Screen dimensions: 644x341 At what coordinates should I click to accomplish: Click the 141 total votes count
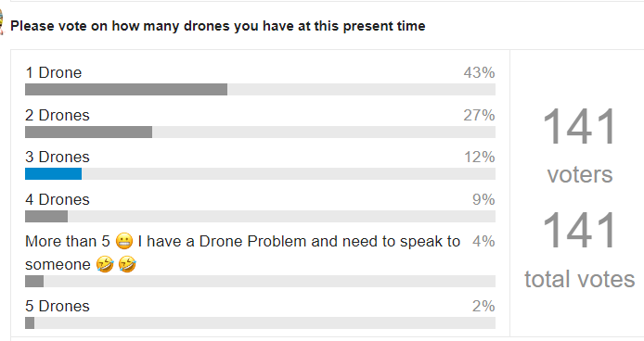tap(580, 230)
